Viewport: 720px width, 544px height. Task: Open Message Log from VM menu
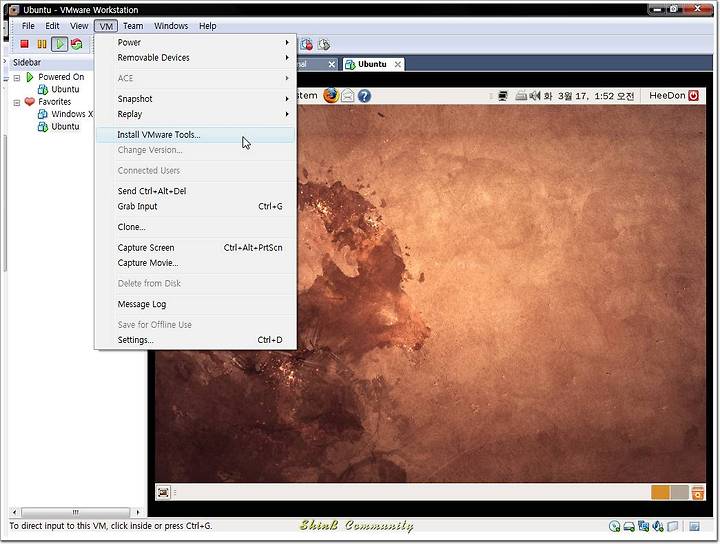tap(196, 304)
